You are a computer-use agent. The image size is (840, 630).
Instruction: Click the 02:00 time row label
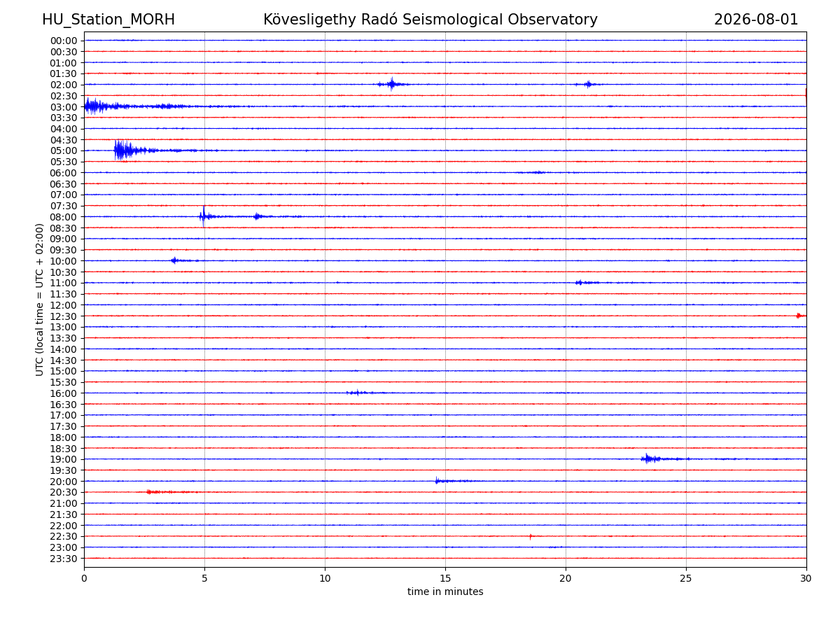click(64, 85)
